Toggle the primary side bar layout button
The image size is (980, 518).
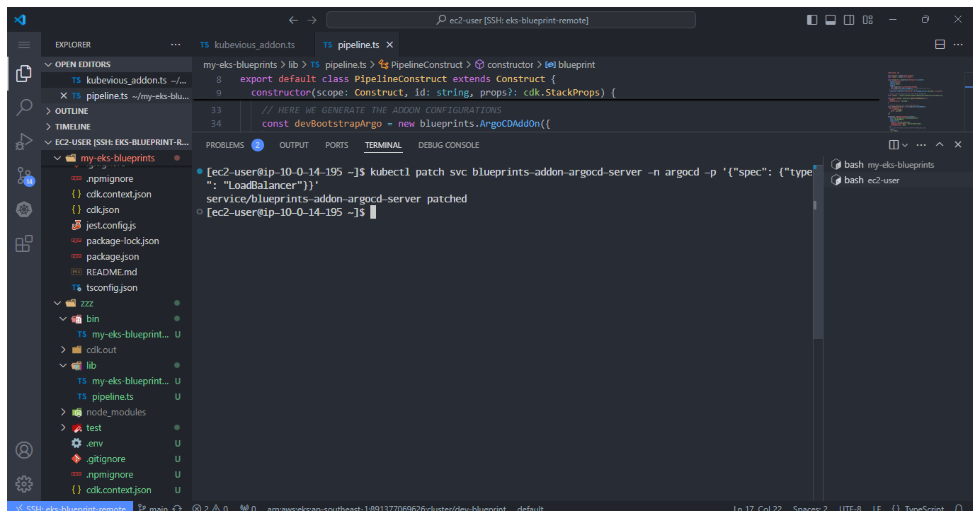tap(812, 20)
